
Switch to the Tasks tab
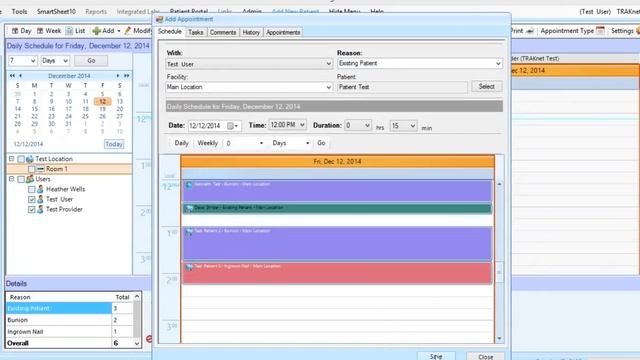click(196, 32)
